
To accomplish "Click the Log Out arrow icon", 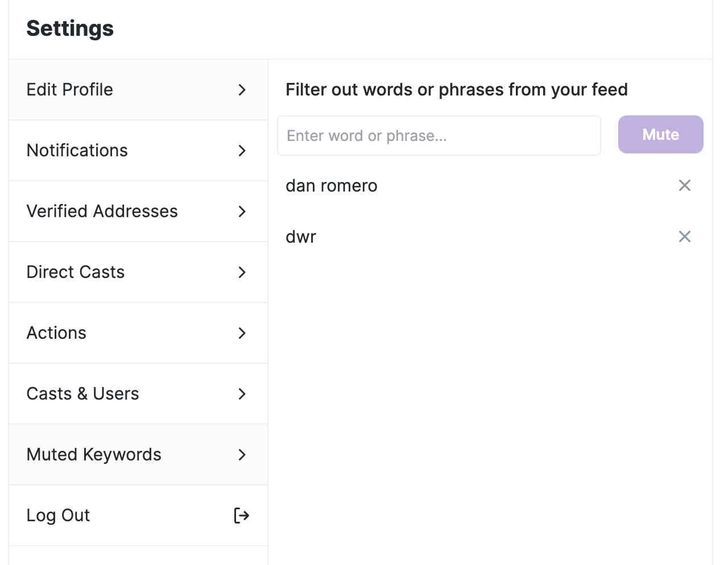I will 242,516.
